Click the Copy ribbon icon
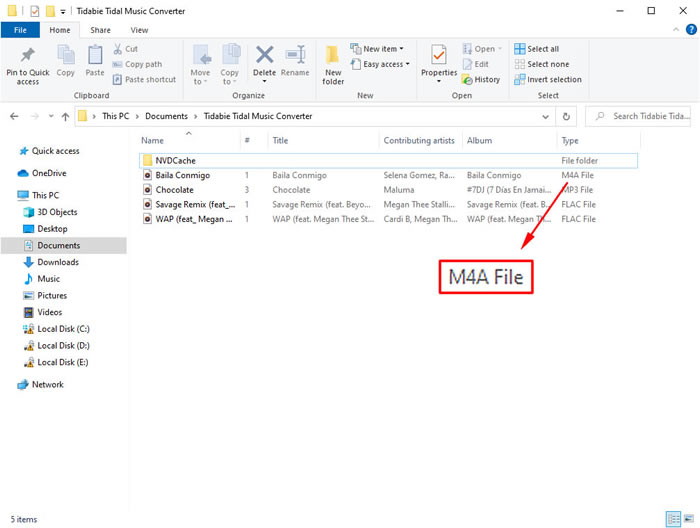Image resolution: width=700 pixels, height=528 pixels. click(x=66, y=55)
